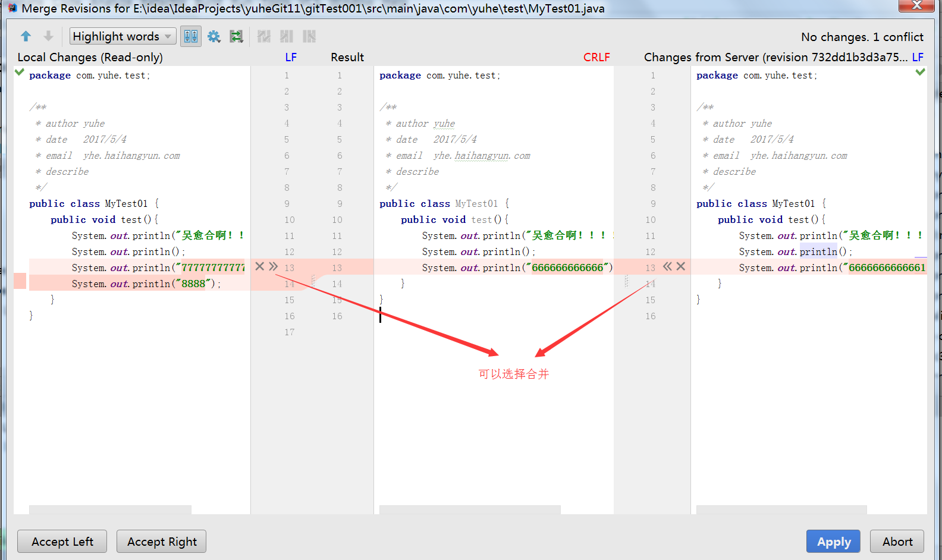Screen dimensions: 942x560
Task: Click green check mark in Local Changes pane
Action: pyautogui.click(x=20, y=72)
